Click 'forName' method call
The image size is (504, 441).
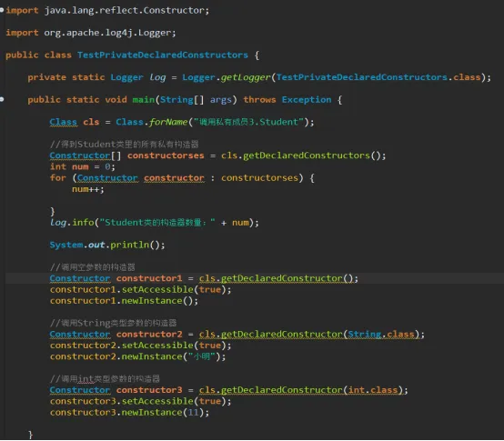click(x=168, y=122)
